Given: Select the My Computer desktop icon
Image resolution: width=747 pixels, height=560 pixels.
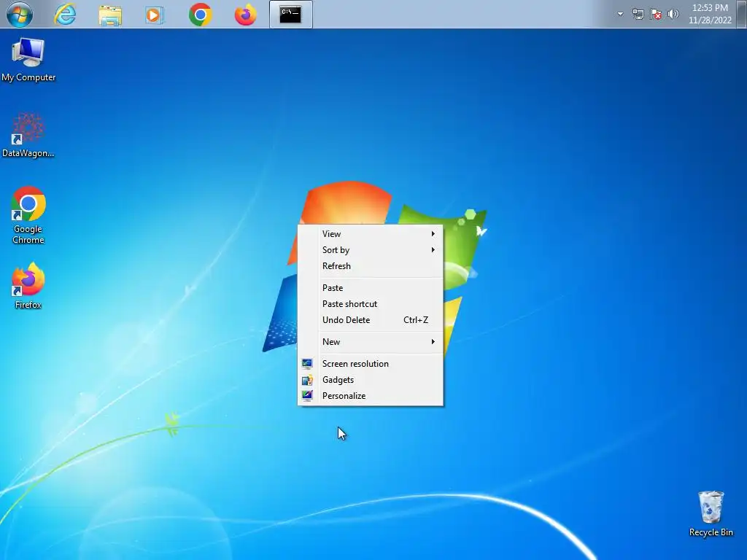Looking at the screenshot, I should pyautogui.click(x=28, y=60).
